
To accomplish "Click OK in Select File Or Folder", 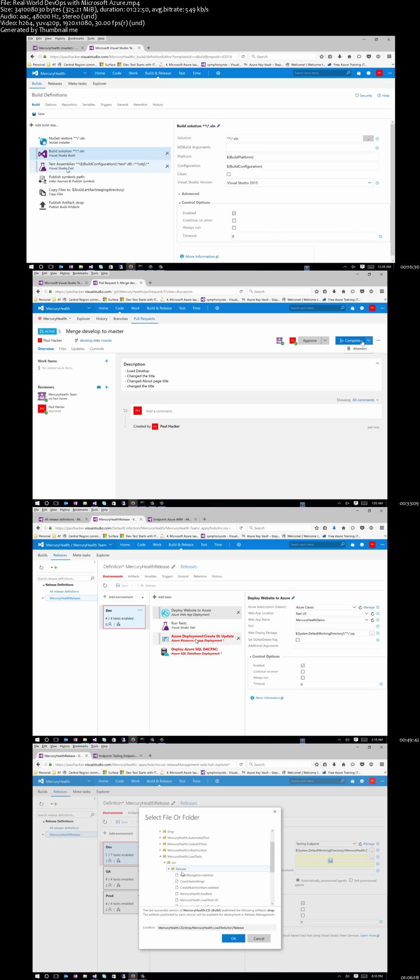I will click(233, 939).
